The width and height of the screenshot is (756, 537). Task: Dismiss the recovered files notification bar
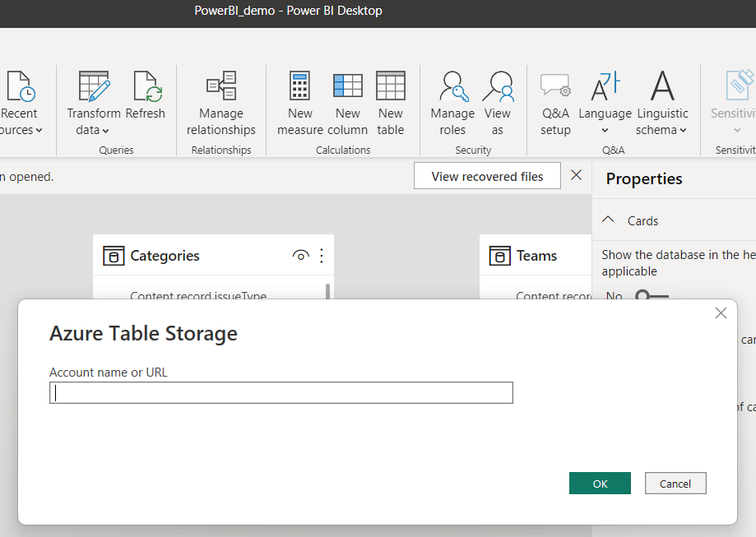(x=576, y=175)
